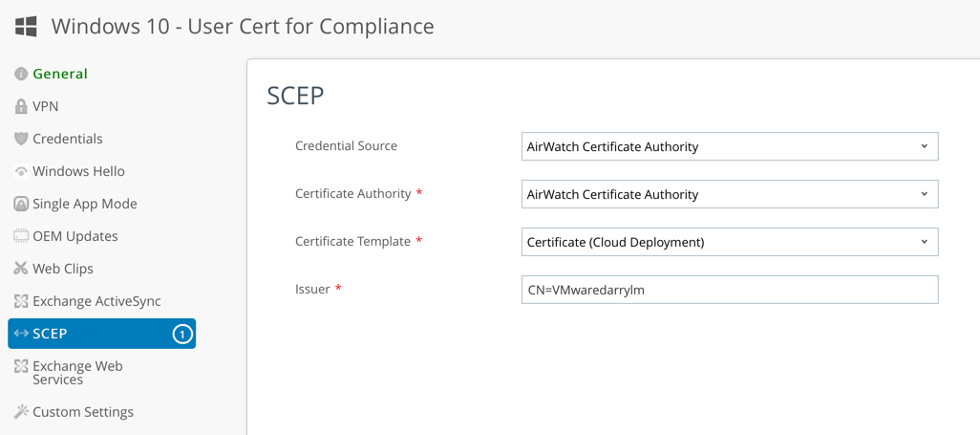The width and height of the screenshot is (980, 435).
Task: Go to General profile settings
Action: click(60, 74)
